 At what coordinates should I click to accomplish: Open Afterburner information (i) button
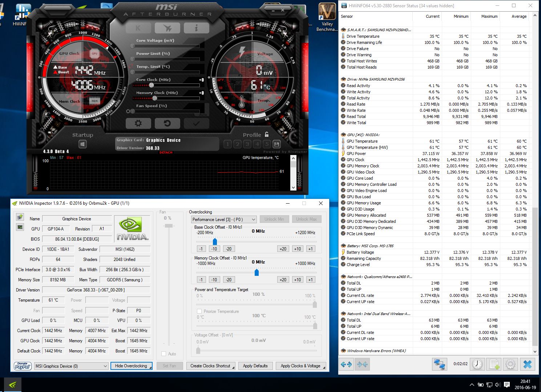click(196, 28)
